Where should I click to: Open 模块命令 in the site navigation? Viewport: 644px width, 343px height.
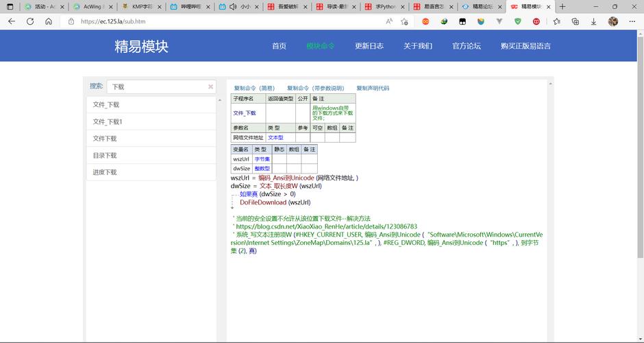click(x=321, y=46)
